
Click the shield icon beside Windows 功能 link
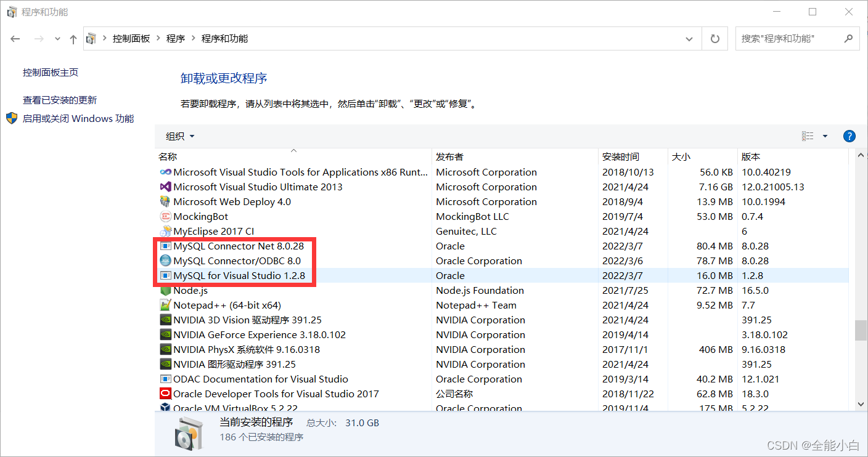tap(10, 118)
